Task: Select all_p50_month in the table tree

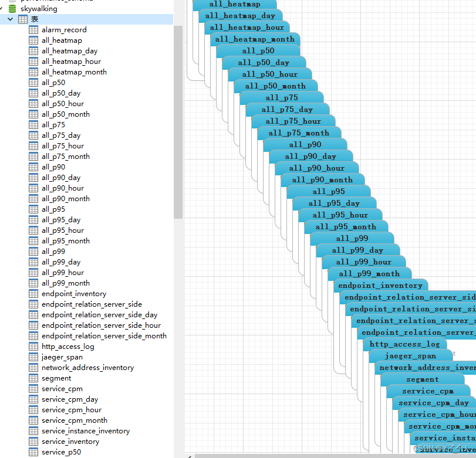Action: (x=66, y=114)
